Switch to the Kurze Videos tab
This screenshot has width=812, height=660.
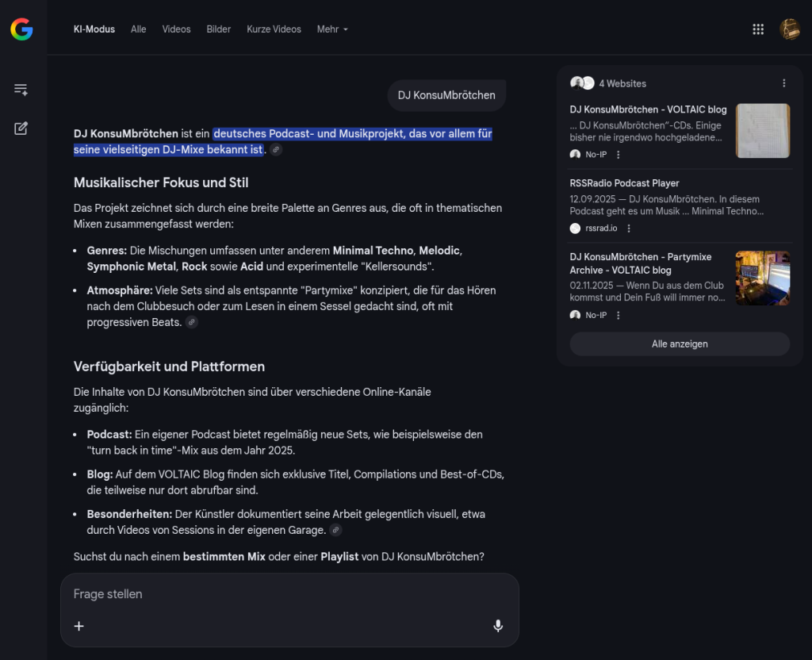274,29
